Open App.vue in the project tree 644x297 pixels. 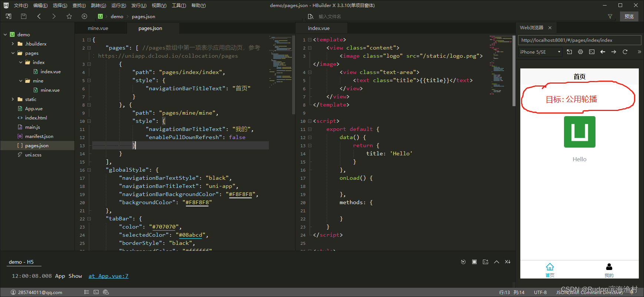click(x=34, y=108)
